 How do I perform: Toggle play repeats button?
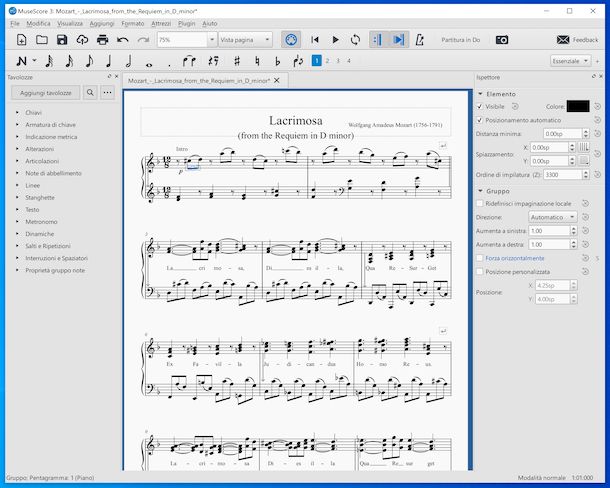[378, 40]
